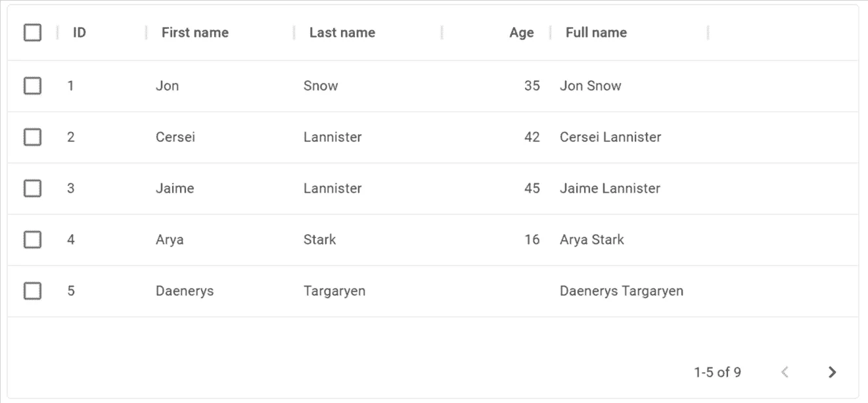
Task: Check the Cersei Lannister row checkbox
Action: click(32, 137)
